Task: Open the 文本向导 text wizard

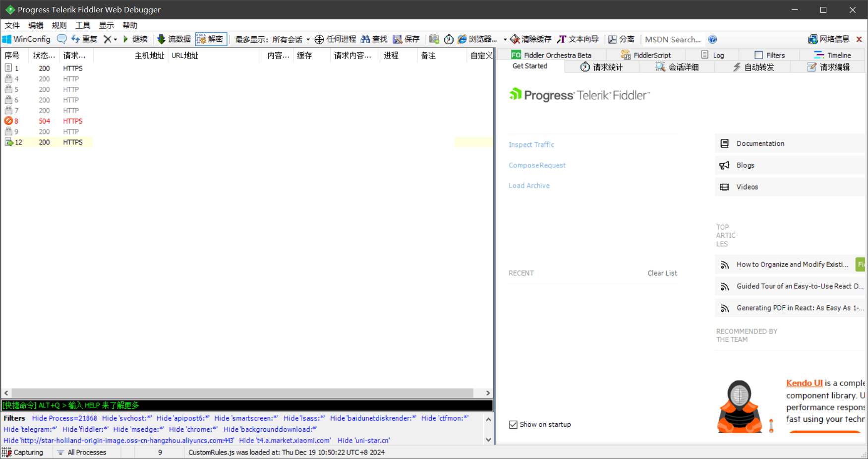Action: (578, 39)
